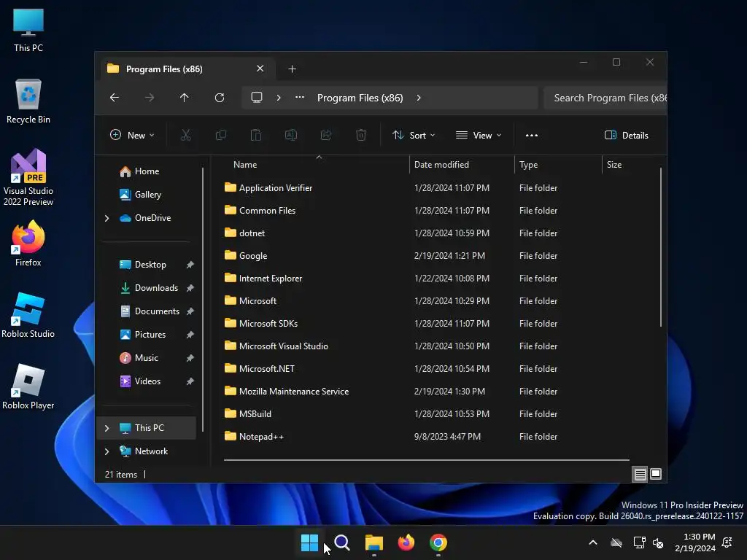Click the Share icon in toolbar
747x560 pixels.
pos(326,135)
